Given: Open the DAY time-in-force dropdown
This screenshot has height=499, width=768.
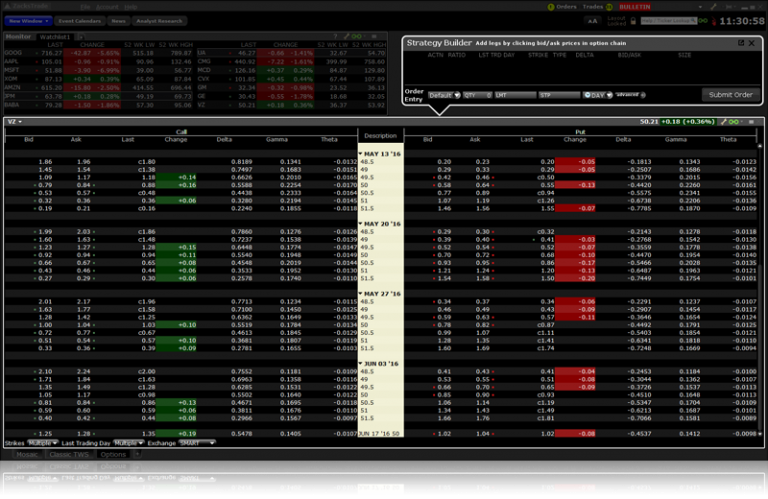Looking at the screenshot, I should (x=598, y=95).
